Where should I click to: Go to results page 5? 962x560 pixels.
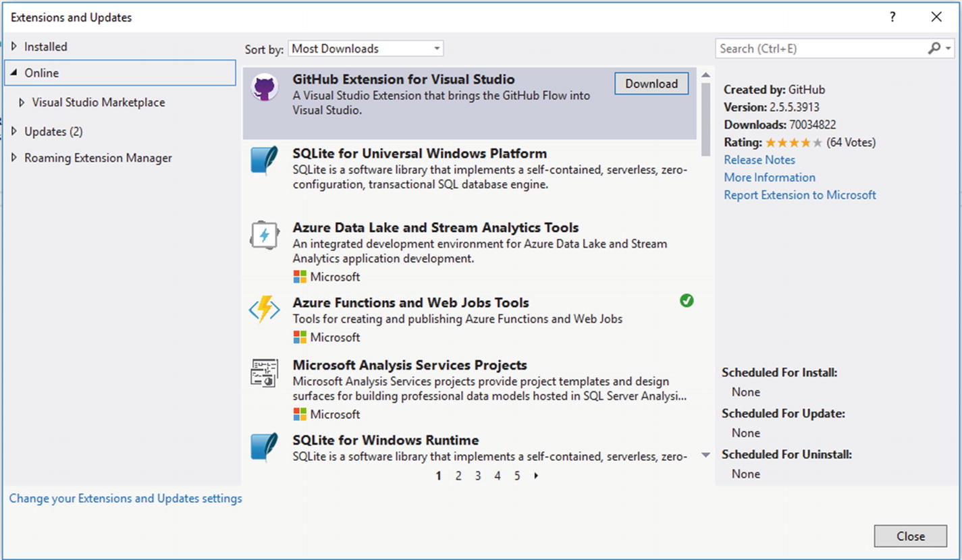click(x=517, y=476)
